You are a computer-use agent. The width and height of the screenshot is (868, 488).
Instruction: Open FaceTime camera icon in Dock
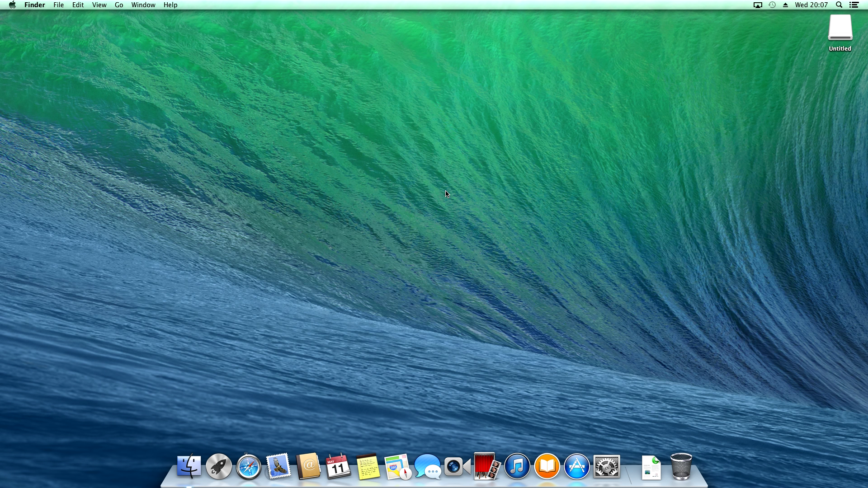coord(457,467)
